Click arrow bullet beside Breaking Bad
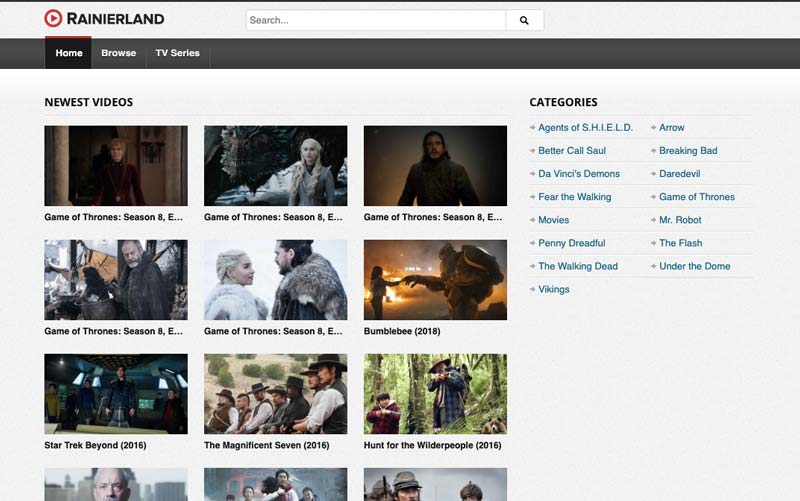This screenshot has height=501, width=800. [x=654, y=151]
